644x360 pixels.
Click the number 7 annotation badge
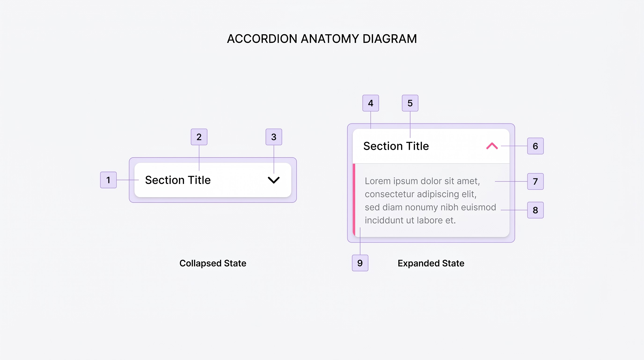(x=535, y=181)
